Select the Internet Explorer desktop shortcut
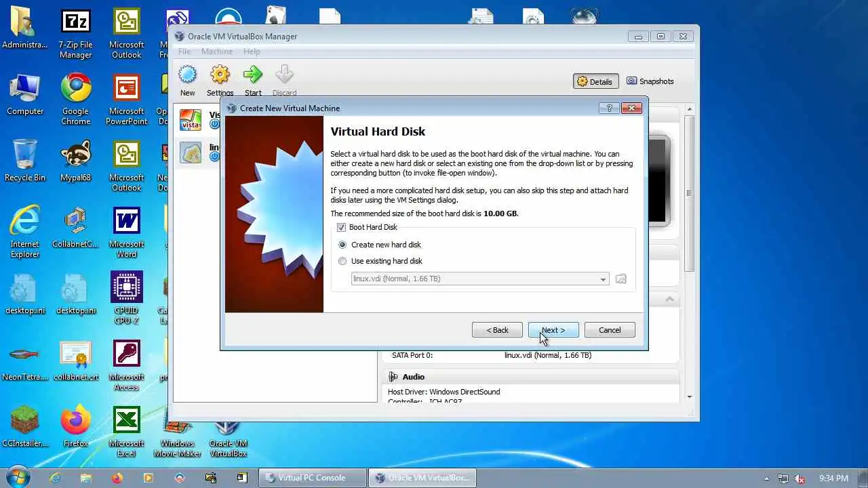This screenshot has height=488, width=868. (24, 233)
